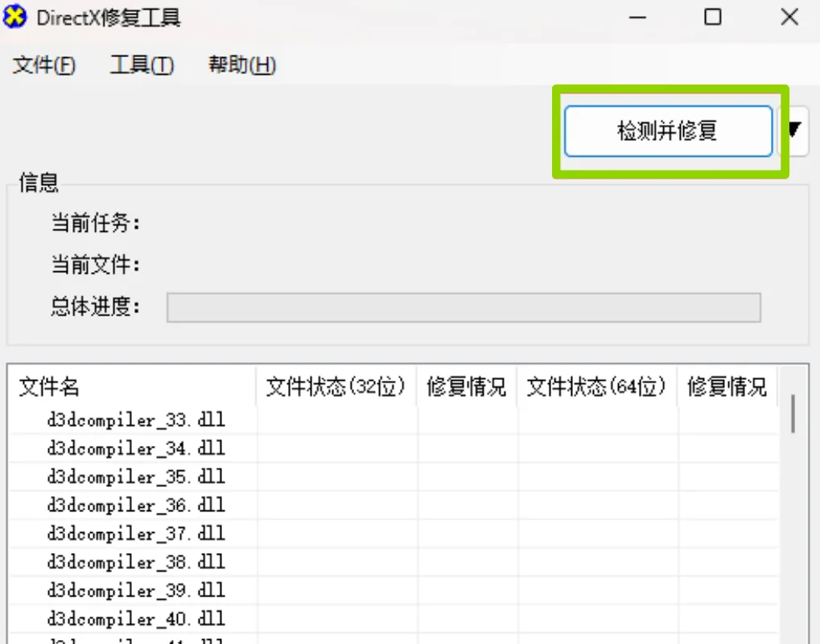Click the 修复情况 header after 32位 column
This screenshot has width=820, height=644.
pos(467,387)
